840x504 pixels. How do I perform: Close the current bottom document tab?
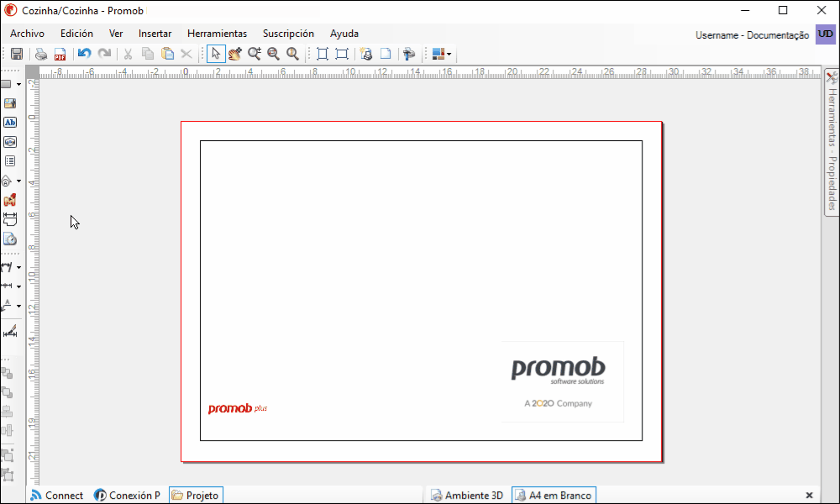[809, 496]
